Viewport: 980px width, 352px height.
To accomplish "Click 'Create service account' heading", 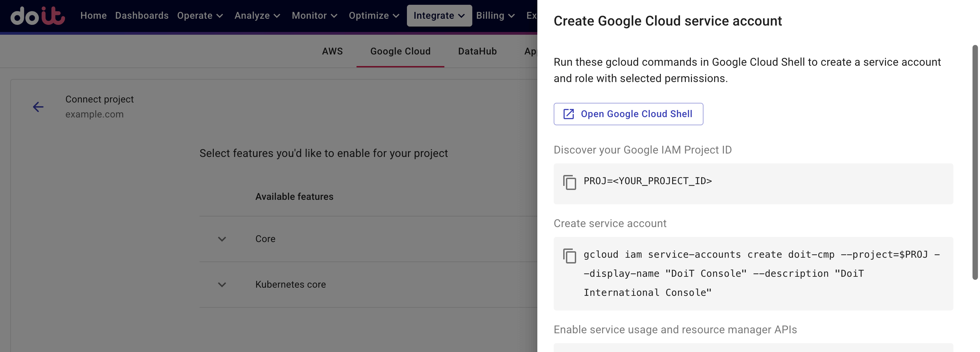I will tap(610, 223).
